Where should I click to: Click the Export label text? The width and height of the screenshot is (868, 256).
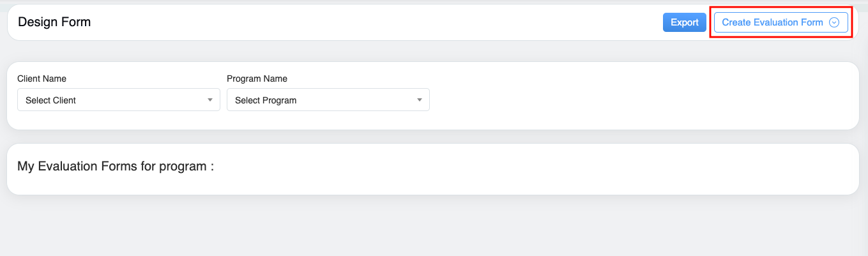point(685,22)
